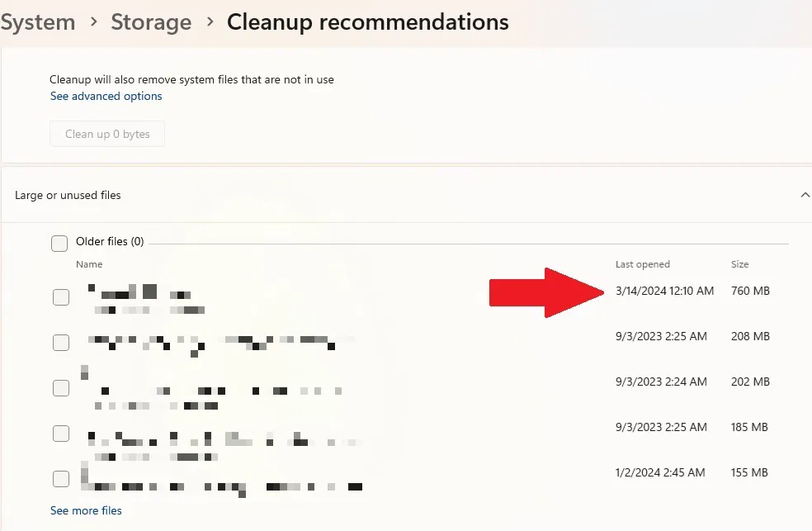Click the Name column header
The height and width of the screenshot is (531, 812).
click(89, 265)
